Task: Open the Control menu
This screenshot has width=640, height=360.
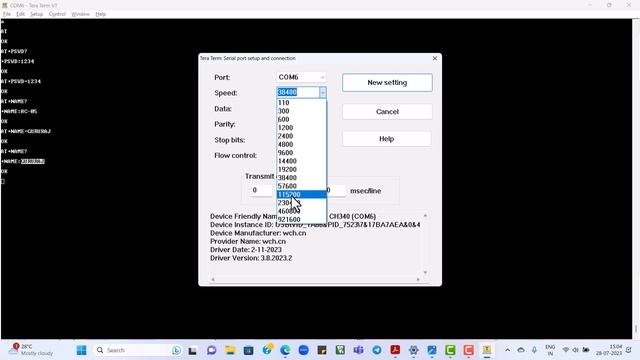Action: point(57,14)
